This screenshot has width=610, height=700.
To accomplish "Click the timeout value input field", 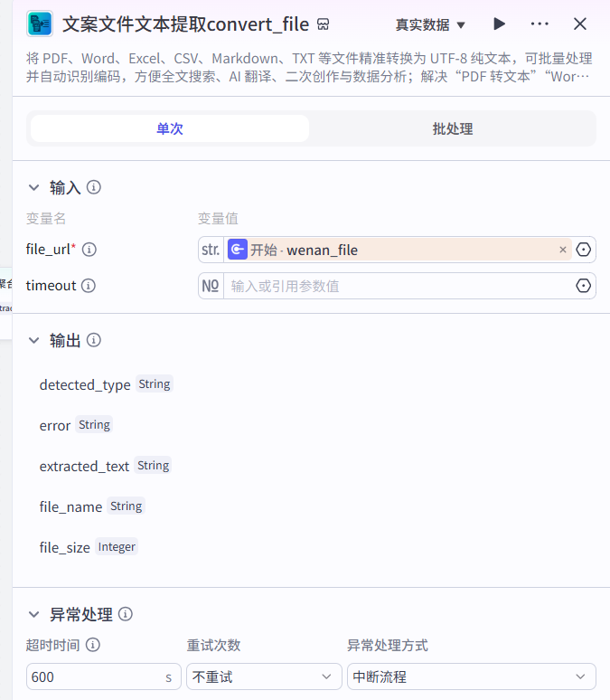I will coord(398,286).
